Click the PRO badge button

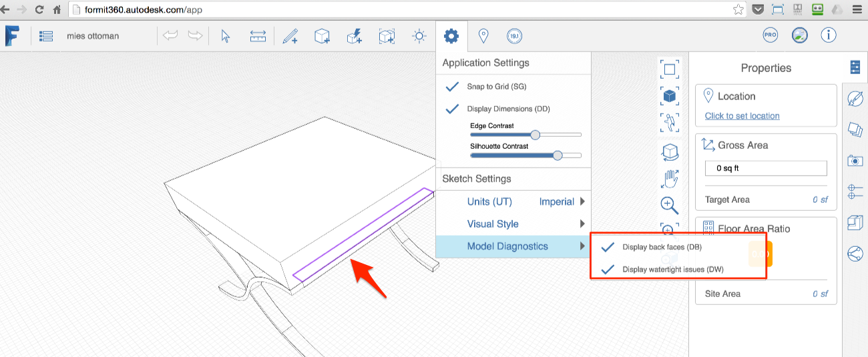tap(771, 35)
